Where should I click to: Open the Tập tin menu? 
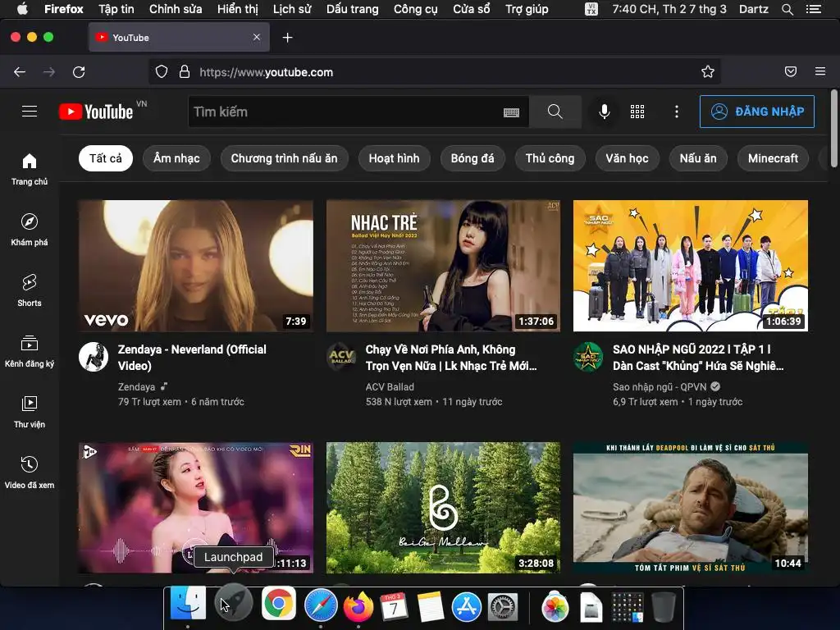tap(116, 9)
